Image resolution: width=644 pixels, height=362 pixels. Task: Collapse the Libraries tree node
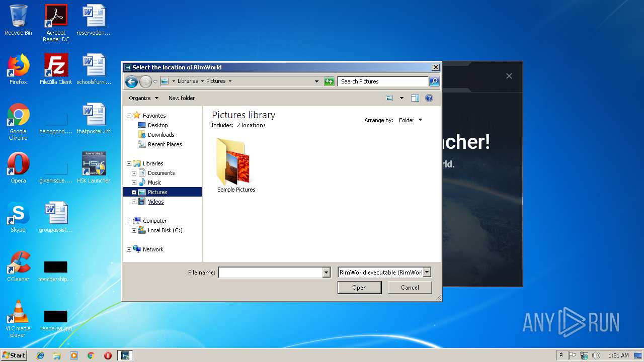129,163
